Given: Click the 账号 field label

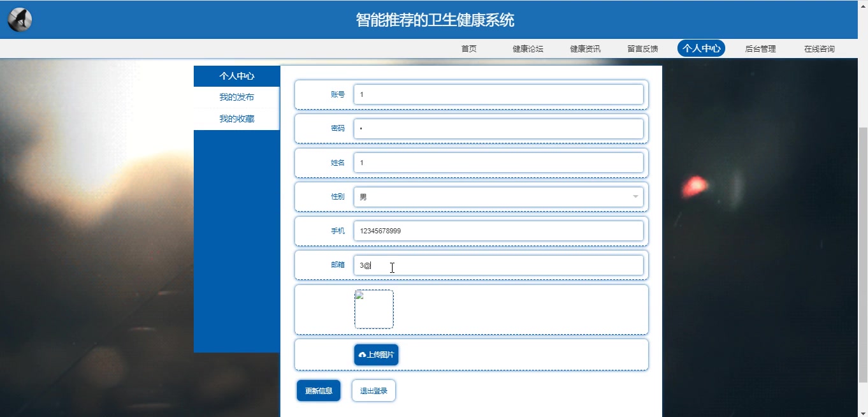Looking at the screenshot, I should click(338, 94).
